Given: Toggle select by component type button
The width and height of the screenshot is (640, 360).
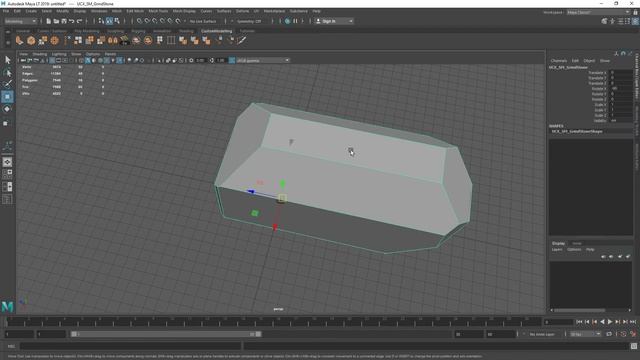Looking at the screenshot, I should 117,21.
